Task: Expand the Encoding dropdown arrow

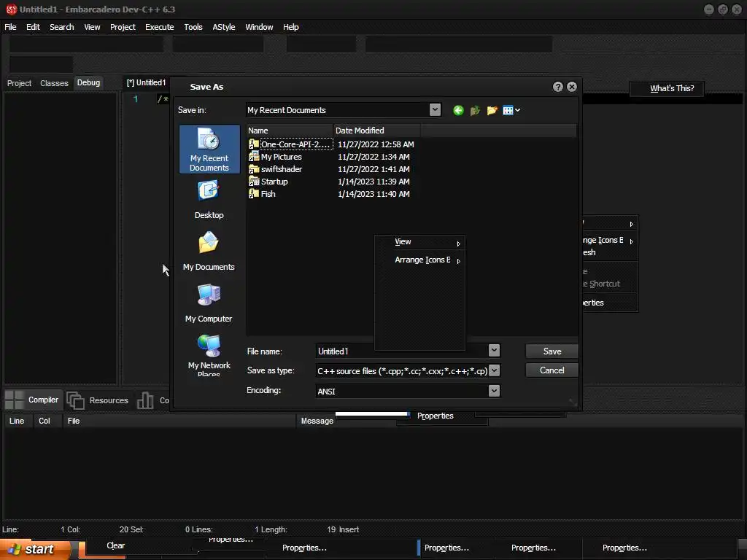Action: (x=494, y=391)
